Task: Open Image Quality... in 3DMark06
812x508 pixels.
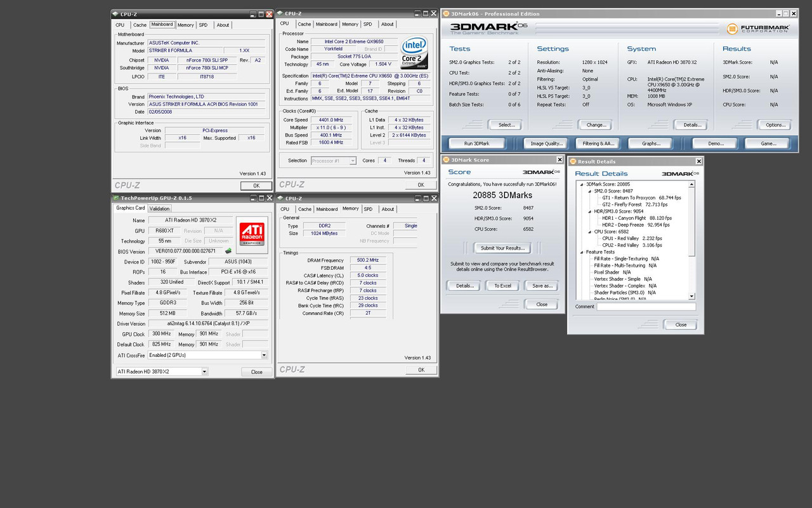Action: 547,144
